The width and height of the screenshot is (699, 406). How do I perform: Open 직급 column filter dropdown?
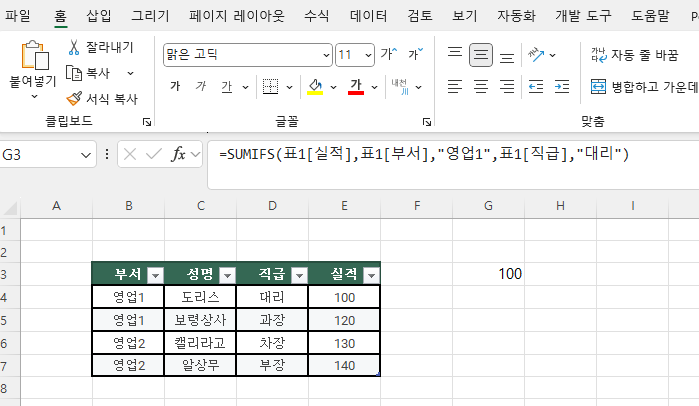300,276
